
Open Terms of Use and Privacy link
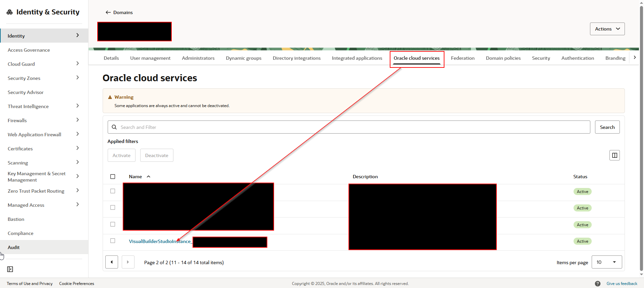point(30,284)
